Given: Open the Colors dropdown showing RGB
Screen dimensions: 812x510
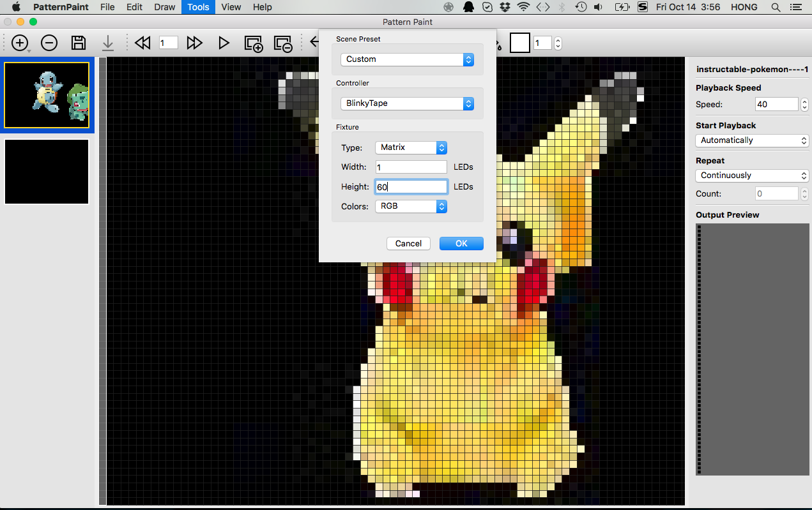Looking at the screenshot, I should [x=411, y=206].
